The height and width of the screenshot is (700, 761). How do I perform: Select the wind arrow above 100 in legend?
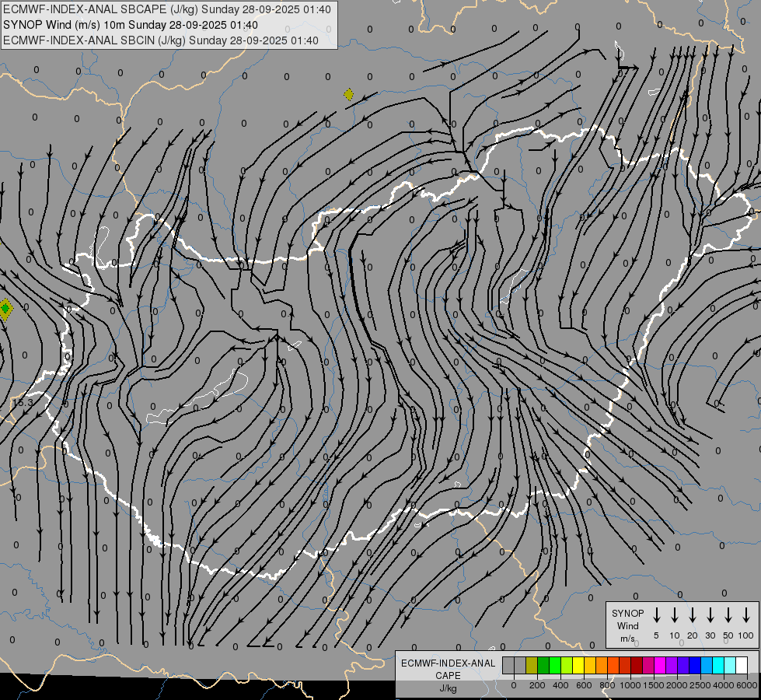[x=746, y=615]
